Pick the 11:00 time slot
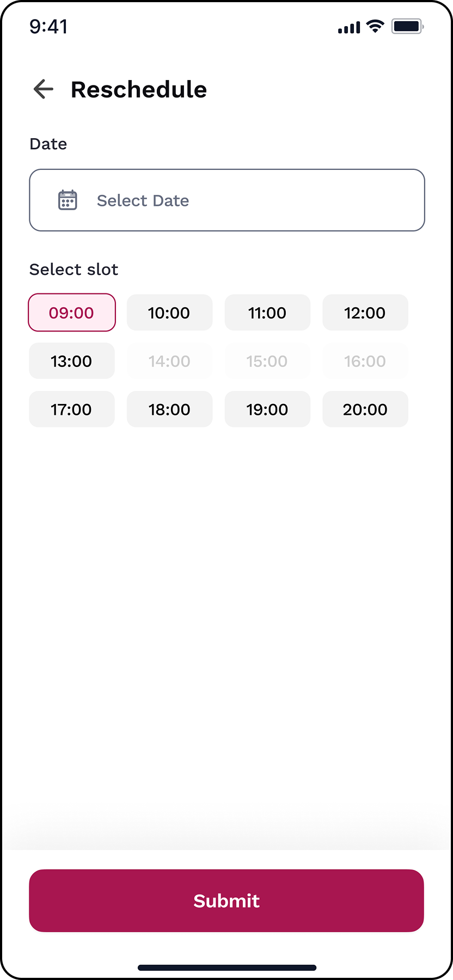The image size is (453, 980). click(x=267, y=313)
